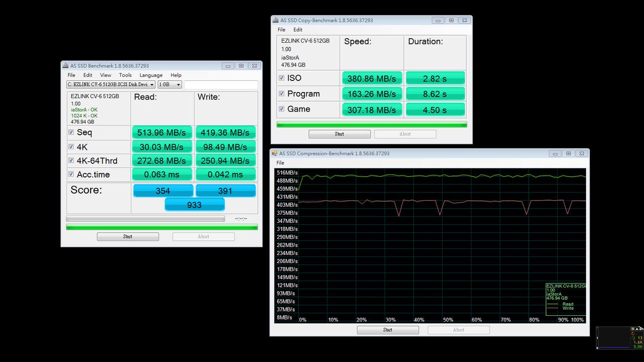Toggle the 4K test checkbox
The image size is (644, 362).
[71, 147]
